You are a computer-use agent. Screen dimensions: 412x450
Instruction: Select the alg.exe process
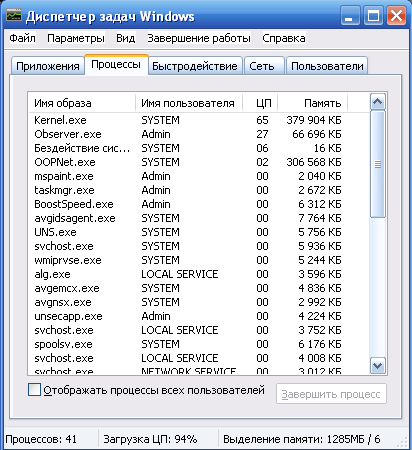[x=199, y=274]
